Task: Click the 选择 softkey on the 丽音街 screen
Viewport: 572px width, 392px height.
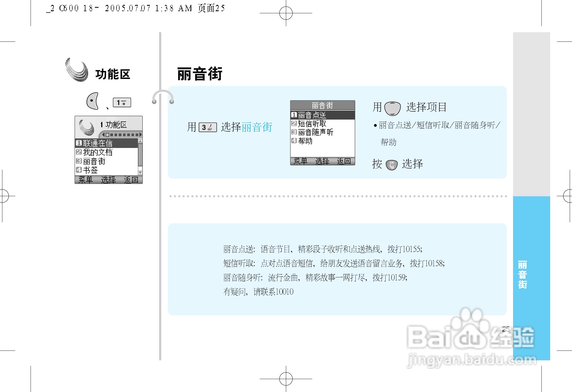Action: (322, 161)
